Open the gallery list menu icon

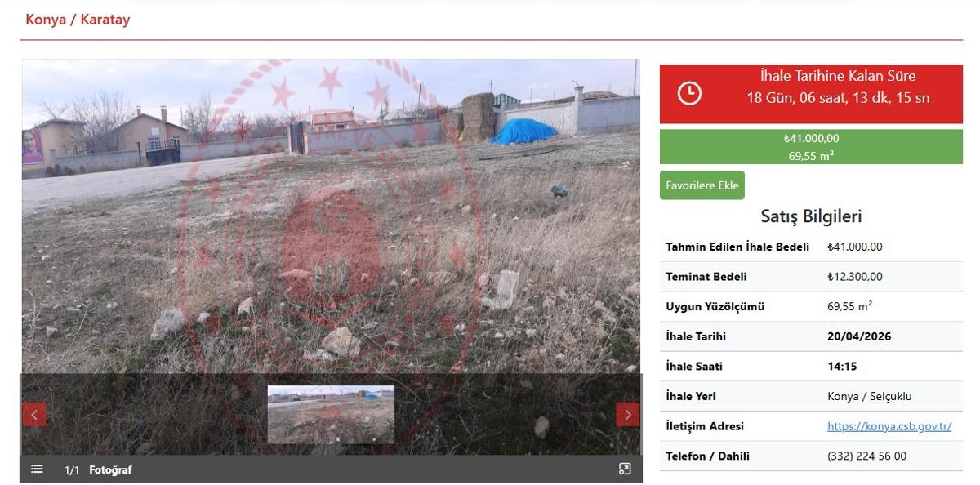click(37, 469)
